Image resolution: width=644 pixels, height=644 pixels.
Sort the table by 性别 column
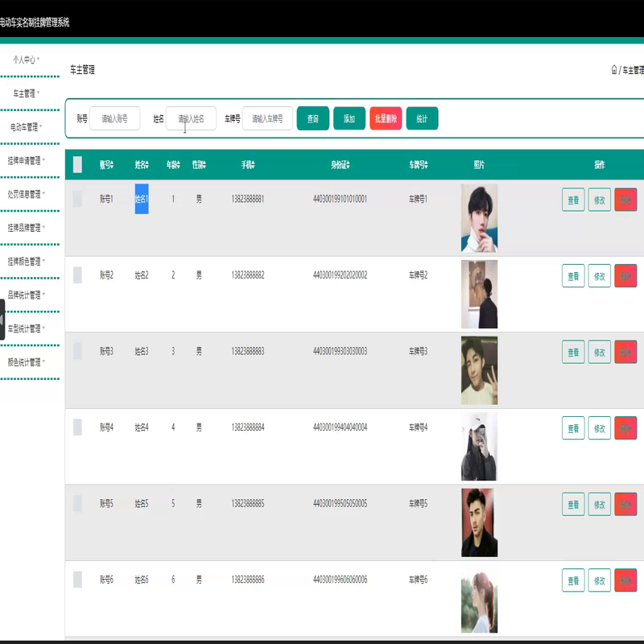(x=199, y=165)
